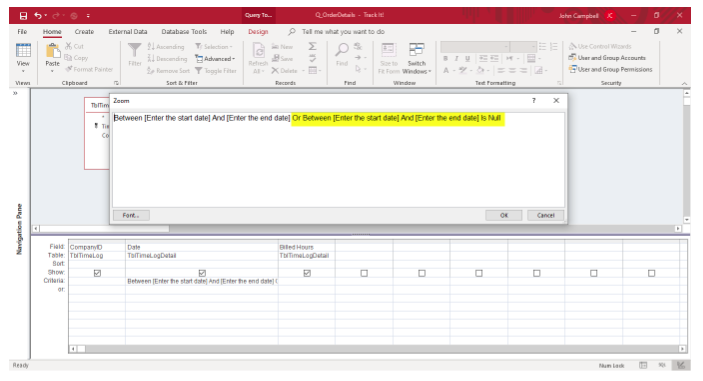Check Show box in seventh grid column
This screenshot has width=703, height=381.
click(537, 273)
